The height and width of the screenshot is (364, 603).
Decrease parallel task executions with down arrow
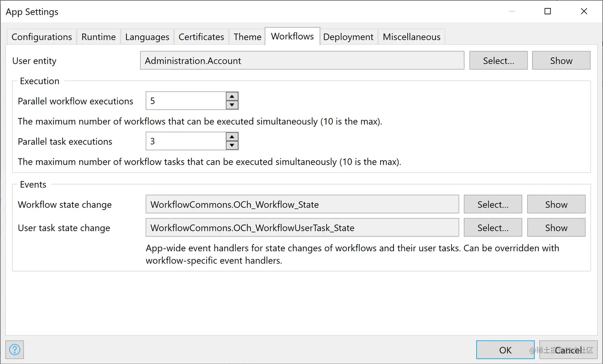[232, 146]
